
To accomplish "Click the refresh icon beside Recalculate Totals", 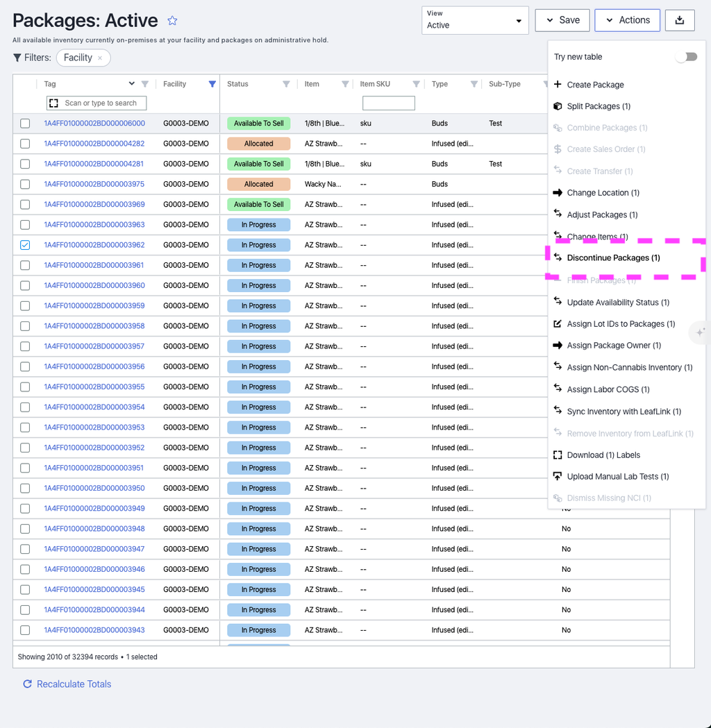I will coord(27,684).
